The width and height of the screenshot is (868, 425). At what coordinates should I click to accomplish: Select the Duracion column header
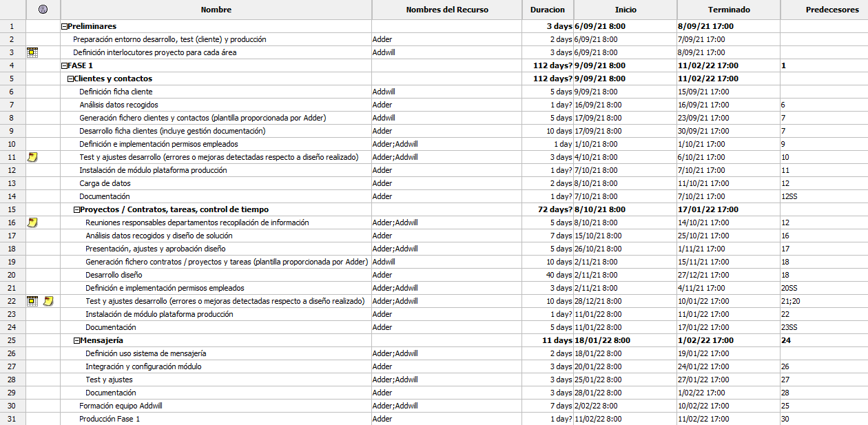[x=547, y=10]
